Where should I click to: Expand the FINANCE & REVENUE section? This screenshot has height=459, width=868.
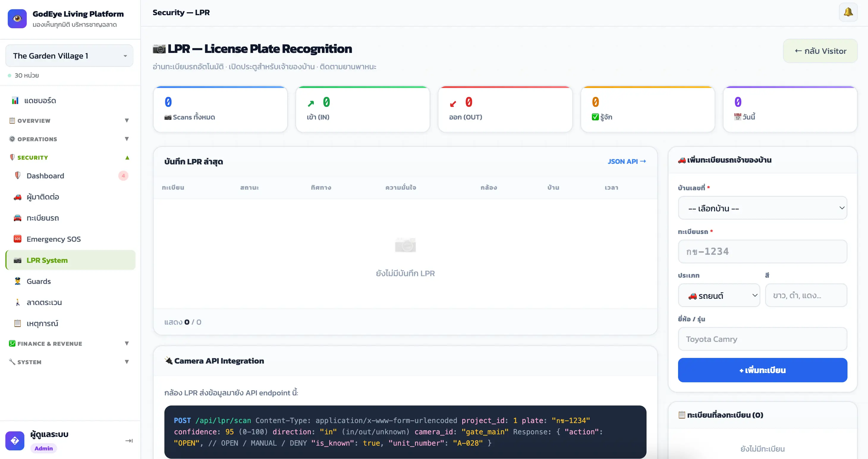70,343
